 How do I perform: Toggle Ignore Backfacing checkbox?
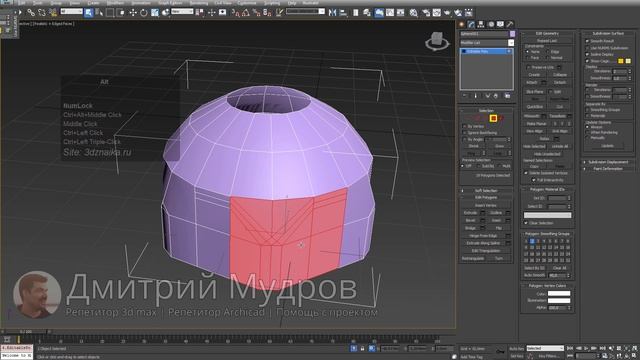pos(464,133)
